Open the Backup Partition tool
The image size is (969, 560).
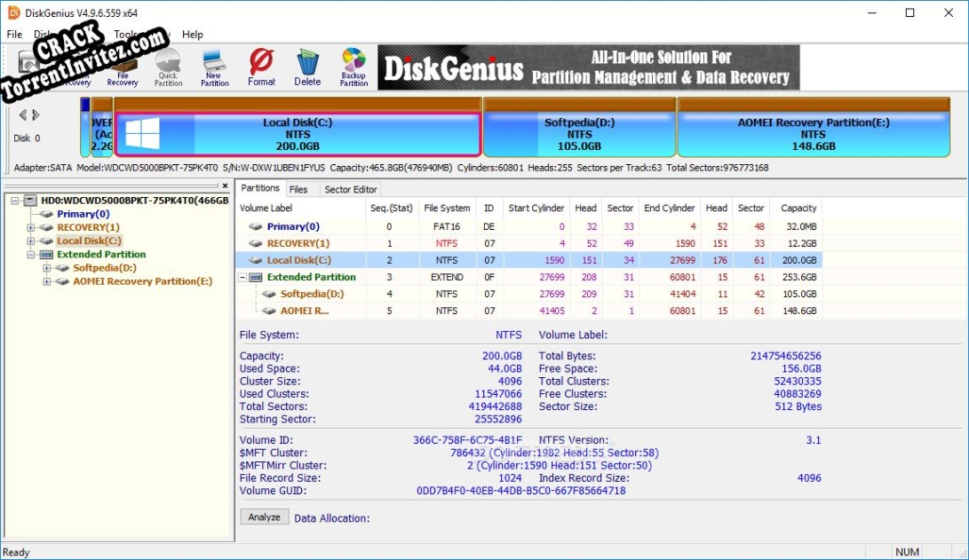[353, 67]
